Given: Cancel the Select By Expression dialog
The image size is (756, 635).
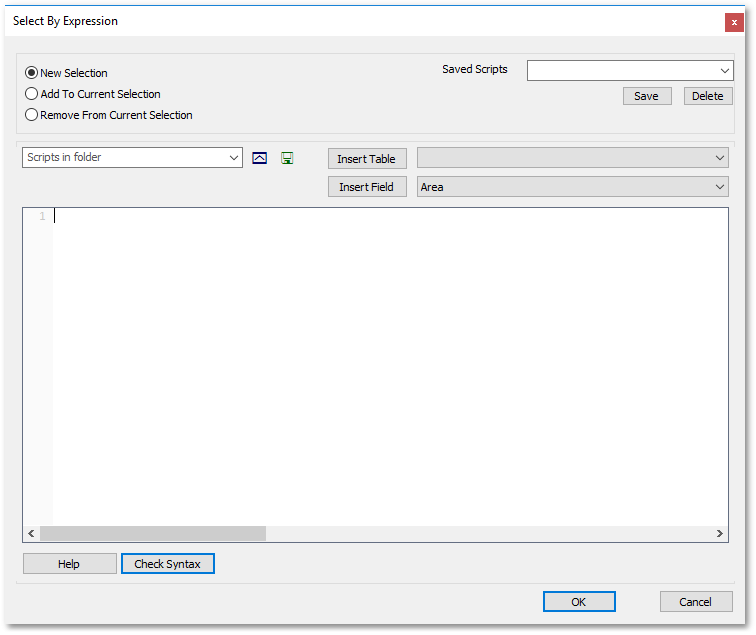Looking at the screenshot, I should [x=696, y=602].
